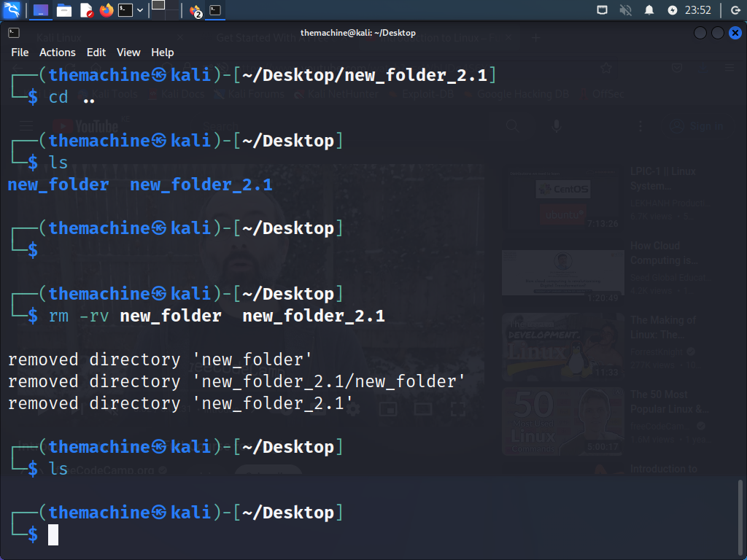Viewport: 747px width, 560px height.
Task: Open the text editor from the top panel
Action: tap(86, 9)
